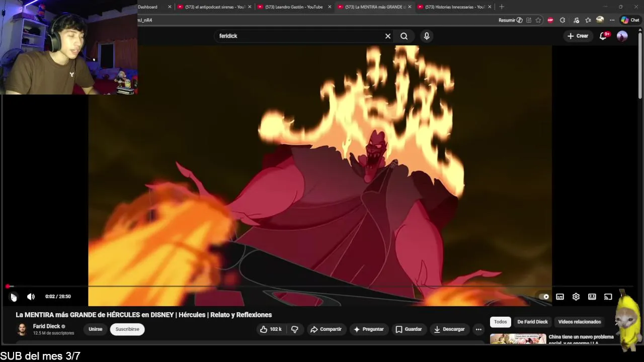Image resolution: width=644 pixels, height=362 pixels.
Task: Click the Suscribirse button
Action: point(127,329)
